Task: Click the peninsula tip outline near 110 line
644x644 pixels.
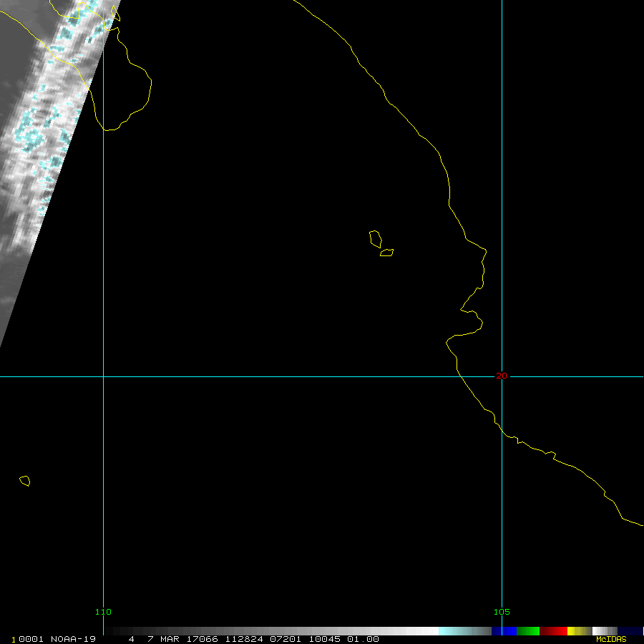Action: [x=107, y=129]
